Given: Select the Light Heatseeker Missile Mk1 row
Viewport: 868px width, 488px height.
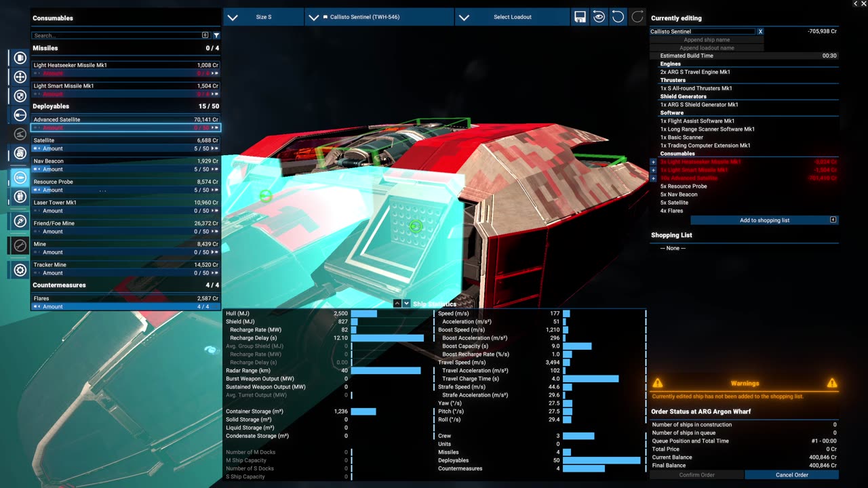Looking at the screenshot, I should (x=125, y=65).
